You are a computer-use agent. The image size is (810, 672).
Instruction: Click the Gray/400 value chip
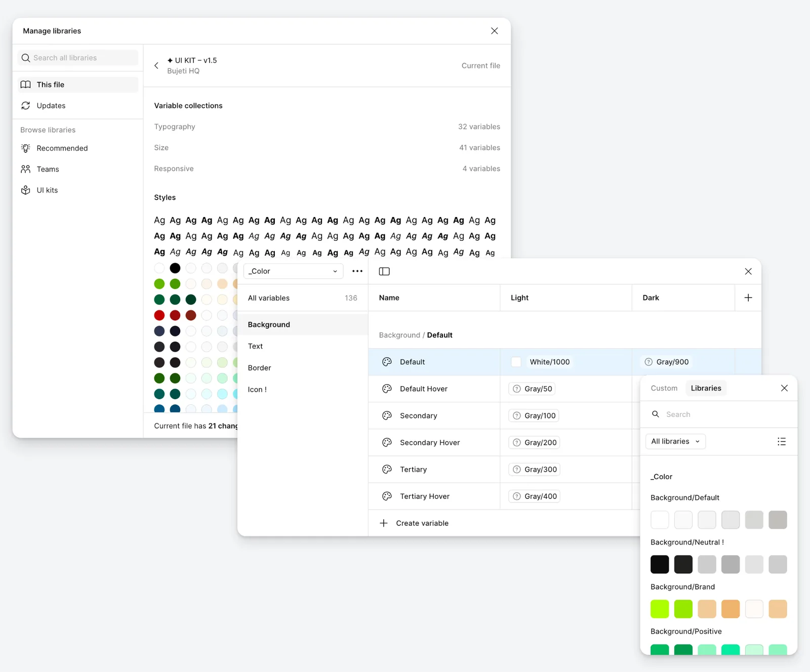(x=535, y=496)
